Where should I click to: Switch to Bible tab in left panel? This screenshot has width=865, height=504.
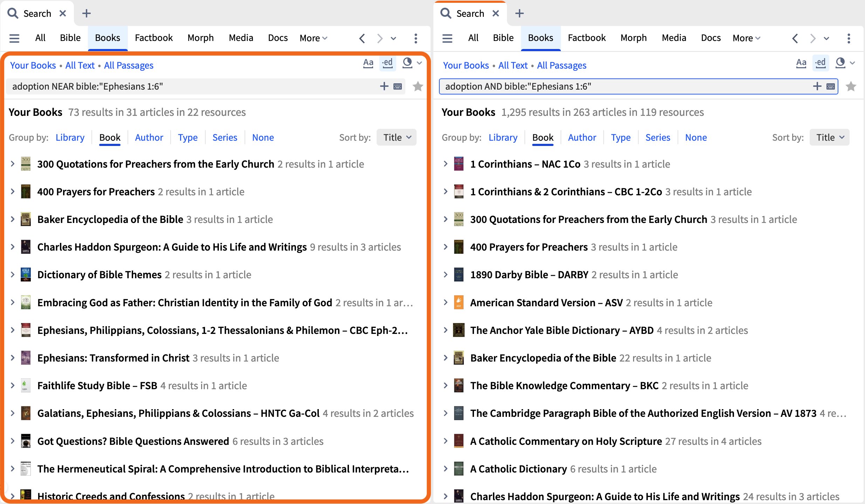click(x=70, y=38)
